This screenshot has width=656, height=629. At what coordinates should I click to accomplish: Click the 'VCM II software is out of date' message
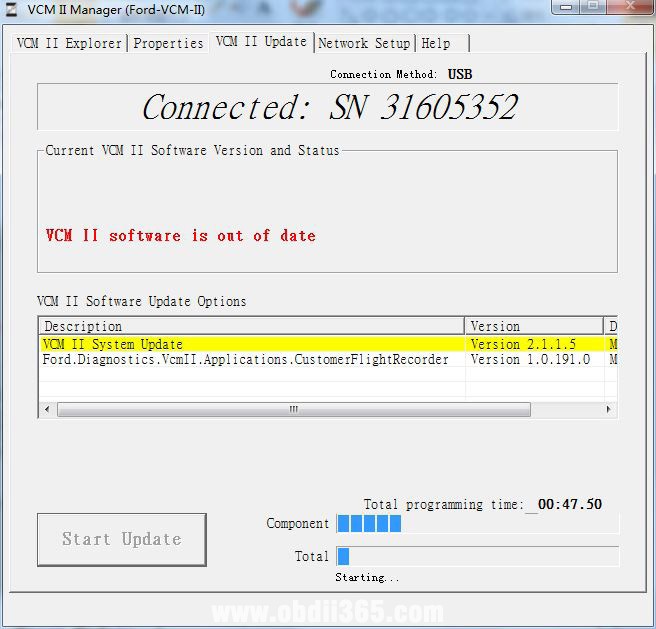tap(180, 236)
